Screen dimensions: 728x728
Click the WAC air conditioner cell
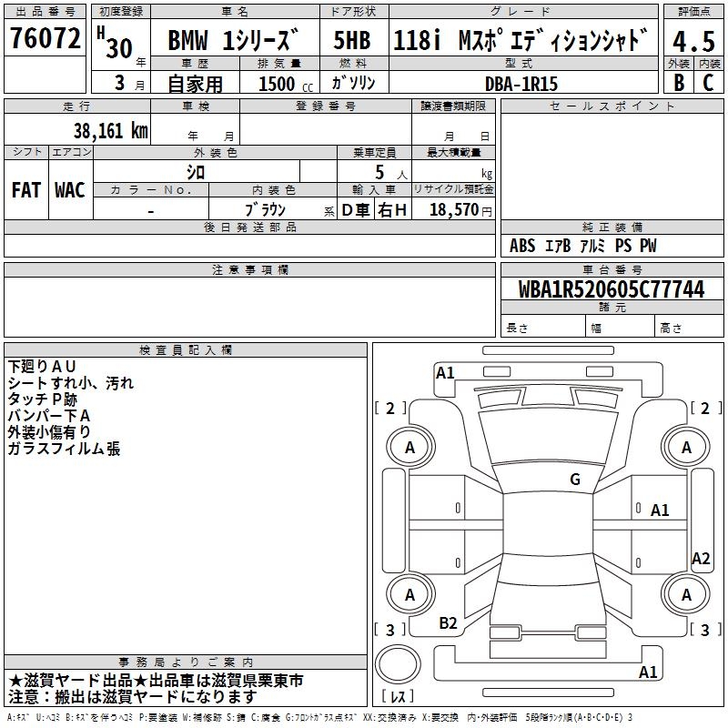click(70, 189)
